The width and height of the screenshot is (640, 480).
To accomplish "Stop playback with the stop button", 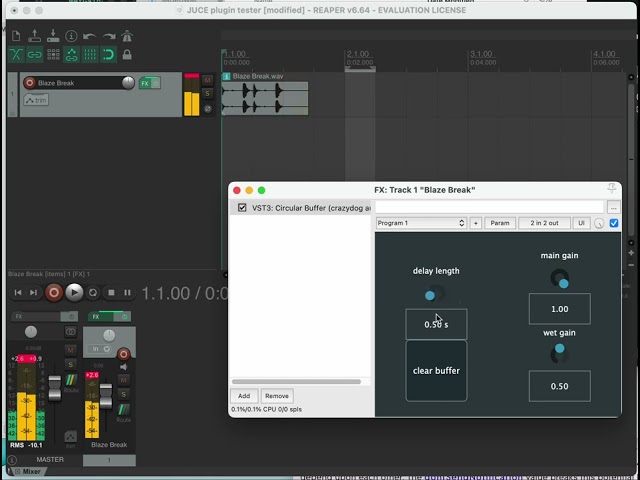I will [x=111, y=292].
